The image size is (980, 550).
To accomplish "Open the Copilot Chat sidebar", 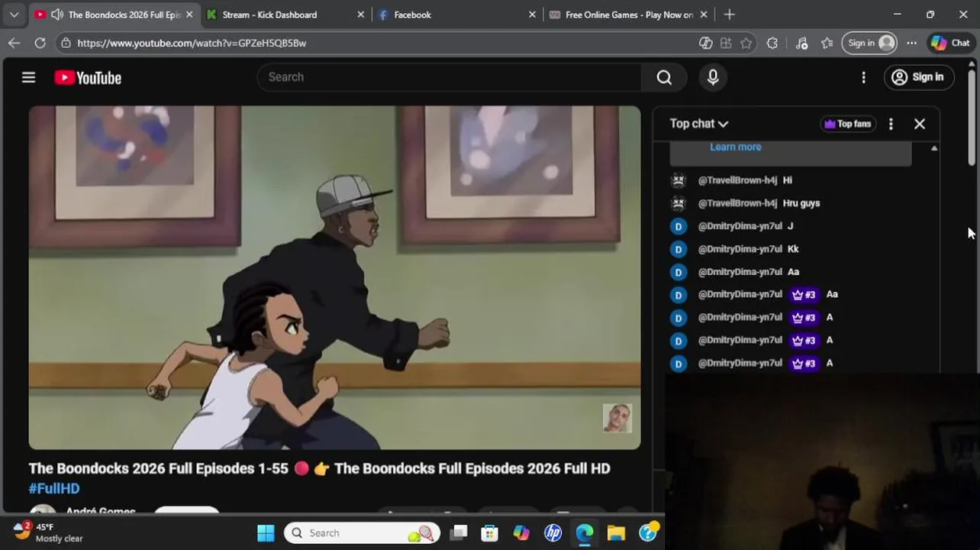I will pos(950,43).
